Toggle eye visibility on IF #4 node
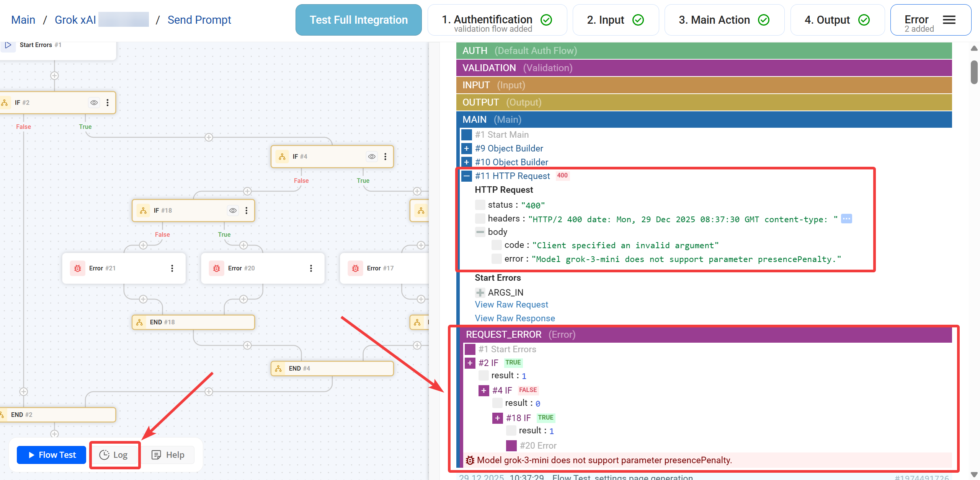Viewport: 980px width, 480px height. pyautogui.click(x=372, y=156)
